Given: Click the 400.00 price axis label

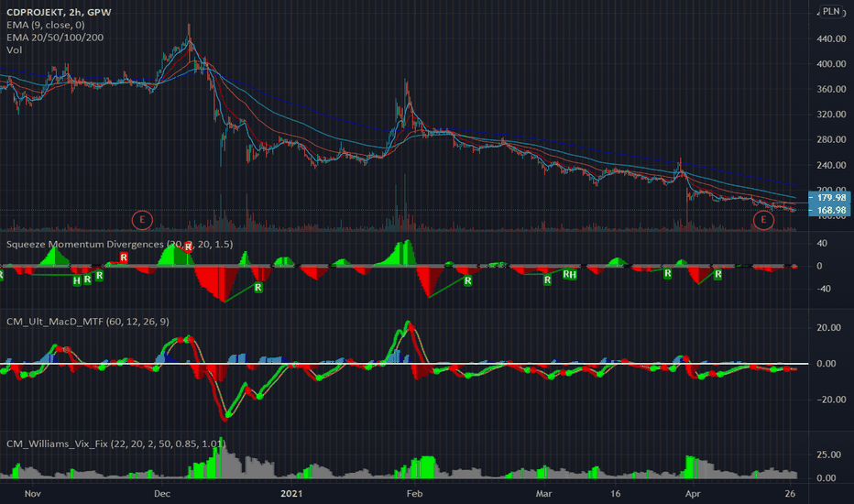Looking at the screenshot, I should point(832,64).
